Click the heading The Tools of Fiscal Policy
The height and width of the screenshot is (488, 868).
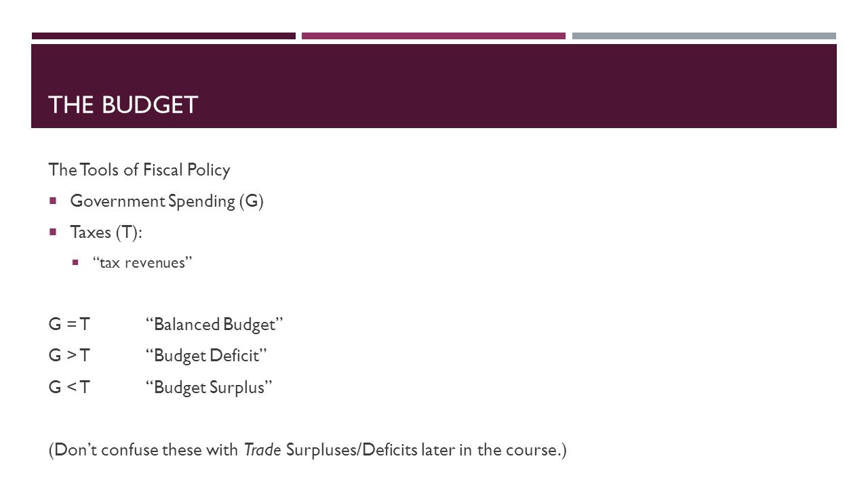(139, 170)
